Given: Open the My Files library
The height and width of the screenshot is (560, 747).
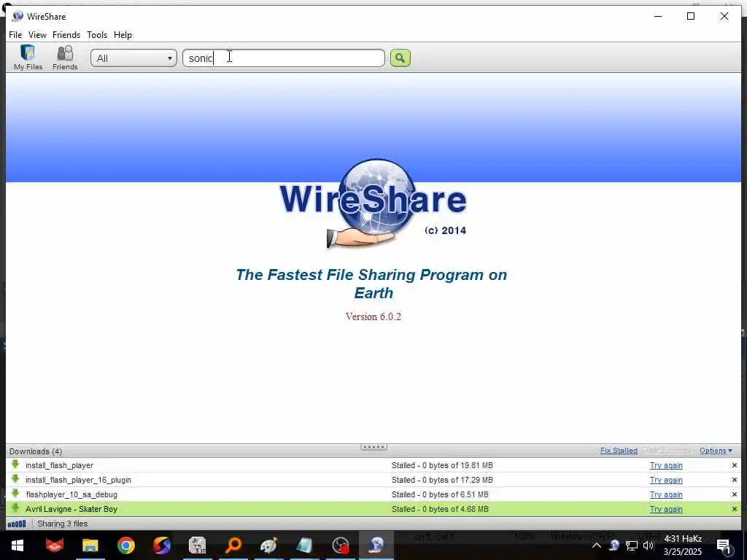Looking at the screenshot, I should click(x=28, y=58).
